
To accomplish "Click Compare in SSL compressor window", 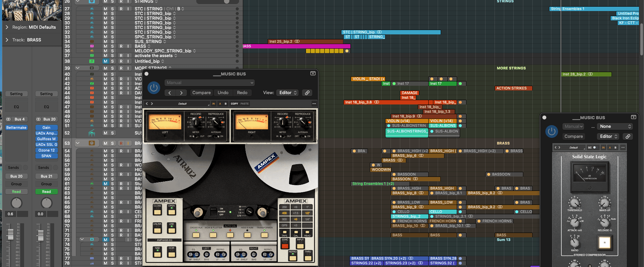I will pos(574,137).
